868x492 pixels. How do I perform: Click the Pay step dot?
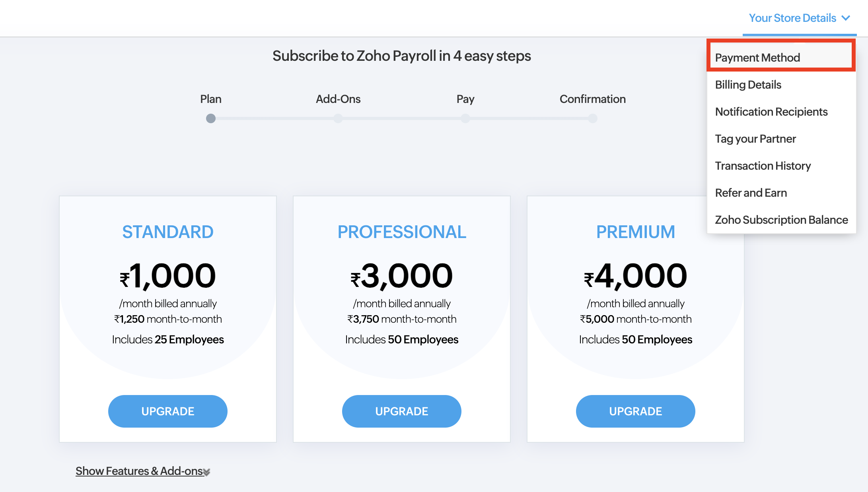point(465,118)
